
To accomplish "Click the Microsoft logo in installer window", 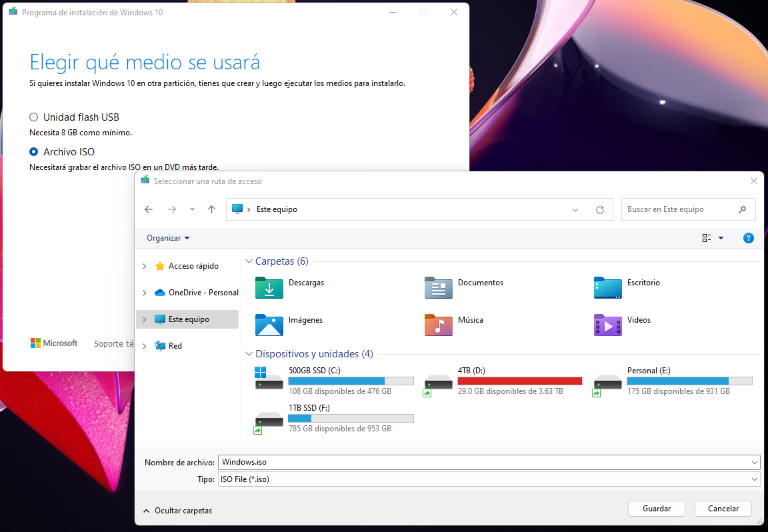I will click(54, 343).
